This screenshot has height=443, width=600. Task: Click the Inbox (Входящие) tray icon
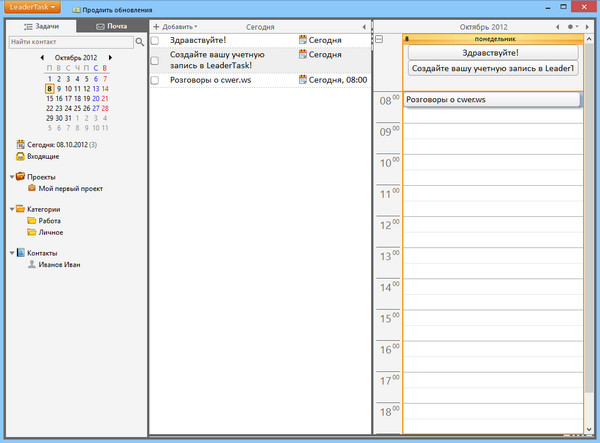point(20,156)
